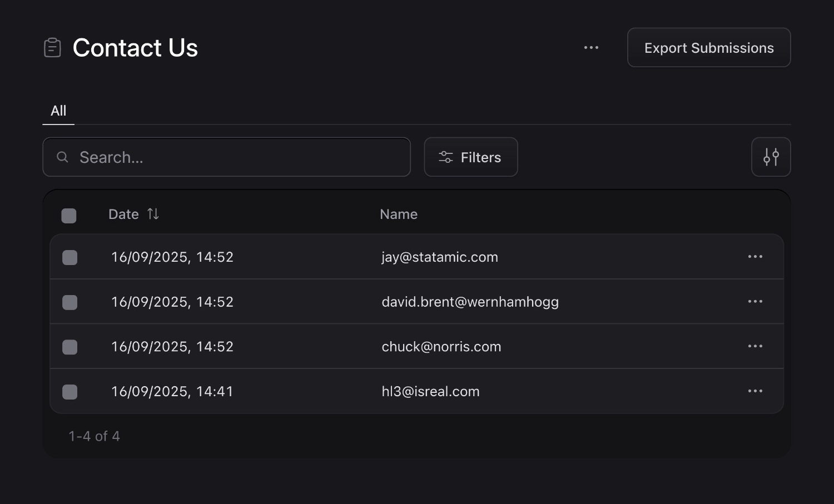The width and height of the screenshot is (834, 504).
Task: Open the Contact Us overflow menu
Action: tap(591, 48)
